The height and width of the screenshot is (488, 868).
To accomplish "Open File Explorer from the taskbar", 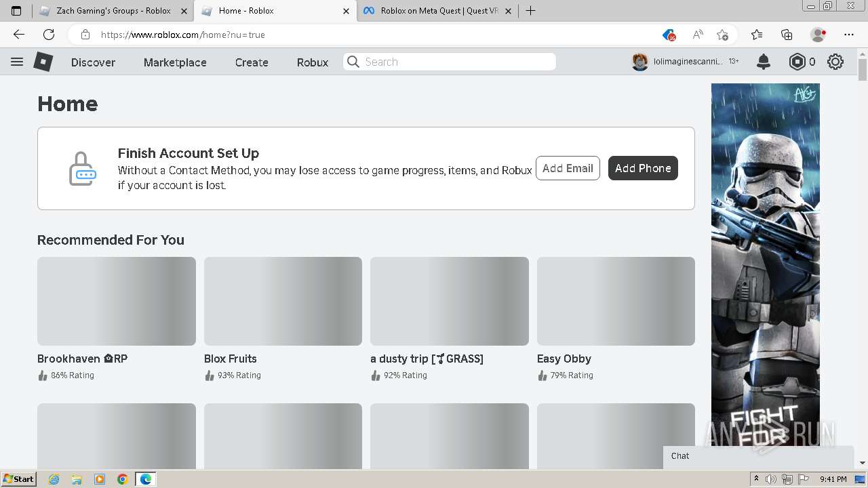I will click(77, 479).
